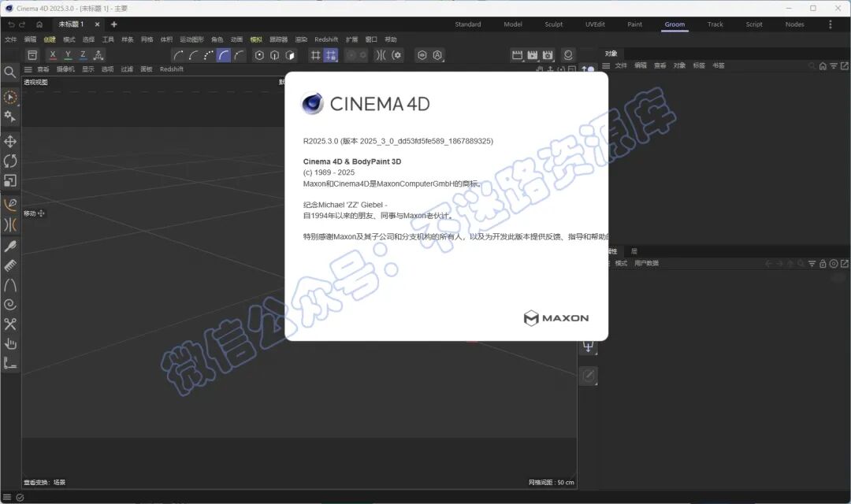The height and width of the screenshot is (504, 851).
Task: Open the asset browser box icon
Action: coord(32,55)
